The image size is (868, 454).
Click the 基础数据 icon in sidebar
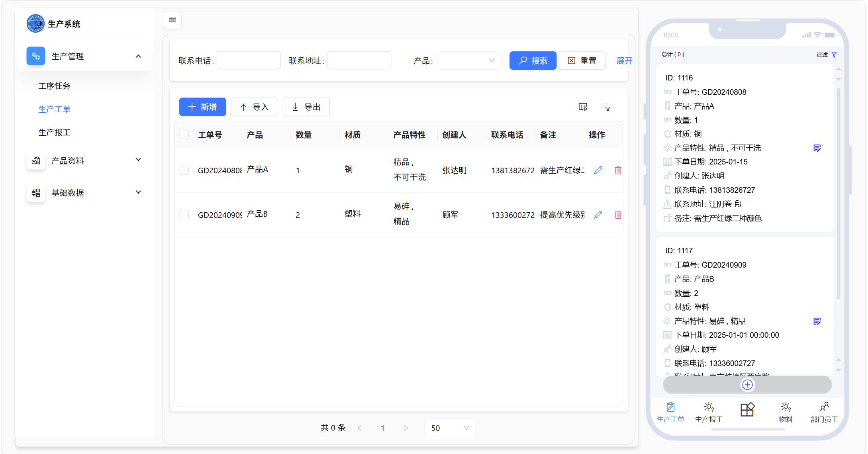point(35,193)
